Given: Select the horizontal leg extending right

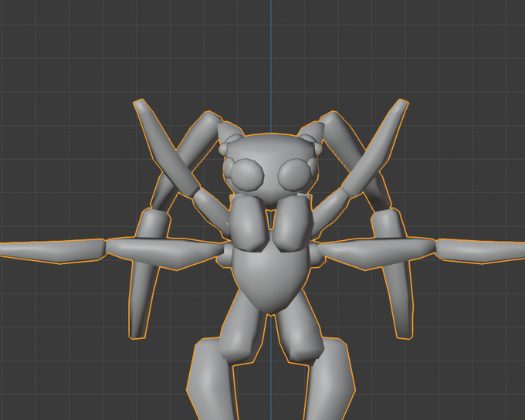Looking at the screenshot, I should (420, 253).
